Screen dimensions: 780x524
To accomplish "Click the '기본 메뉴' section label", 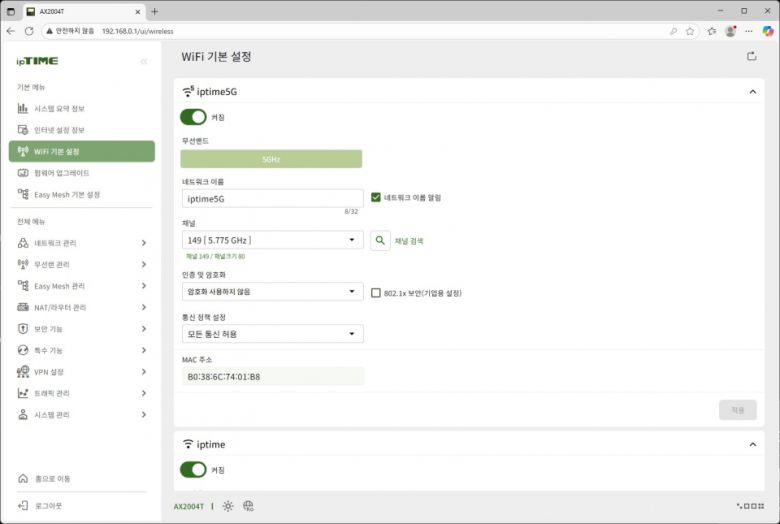I will [x=31, y=87].
